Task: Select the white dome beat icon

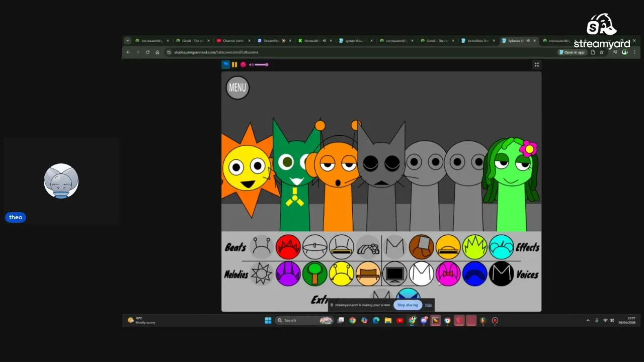Action: [315, 247]
